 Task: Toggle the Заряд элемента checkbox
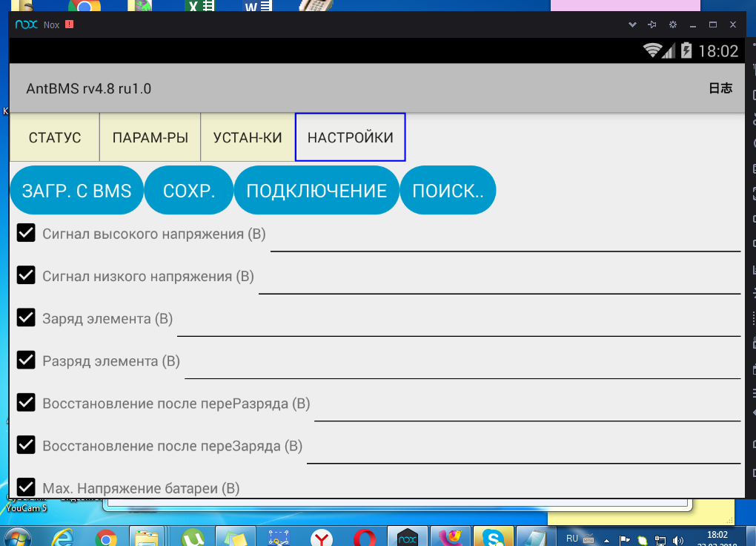(x=26, y=318)
